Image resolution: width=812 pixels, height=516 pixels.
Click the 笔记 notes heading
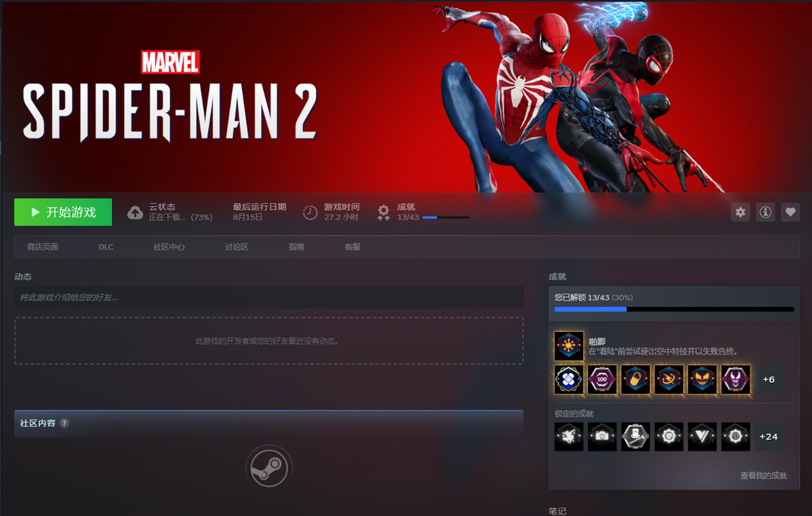[557, 511]
